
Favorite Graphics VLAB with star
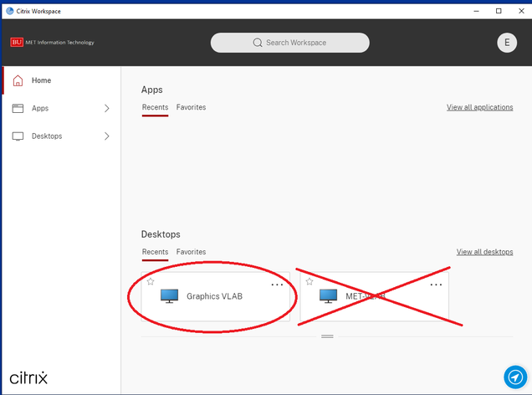[x=151, y=281]
